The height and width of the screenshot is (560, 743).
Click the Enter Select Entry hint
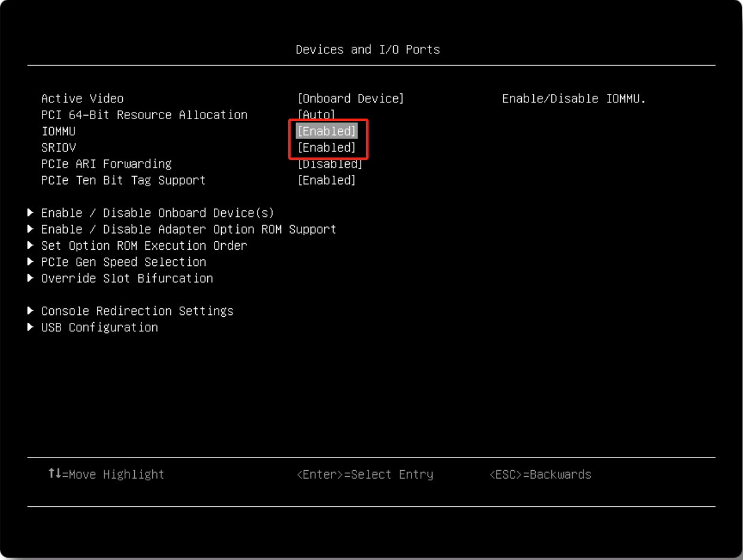(x=364, y=474)
